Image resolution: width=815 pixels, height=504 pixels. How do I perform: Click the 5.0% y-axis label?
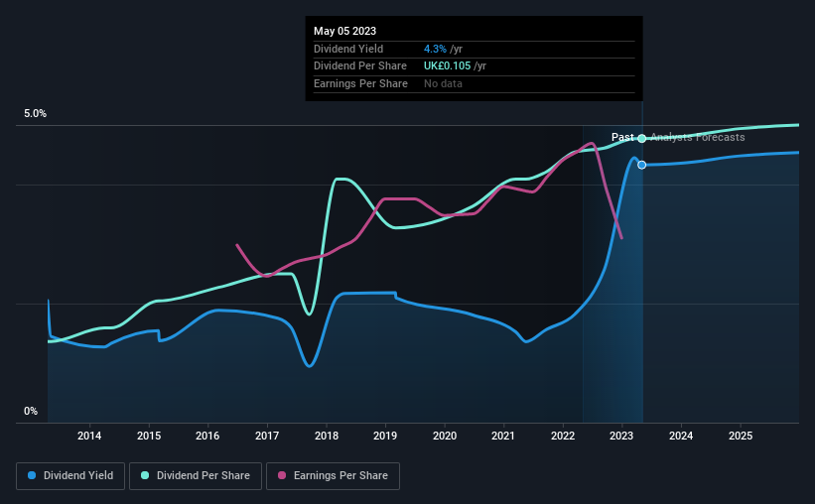(x=35, y=114)
